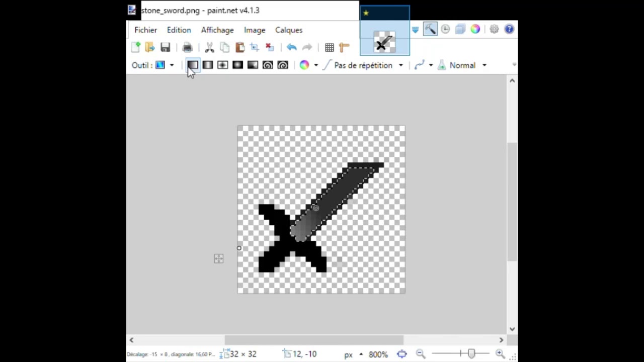
Task: Paste from the clipboard
Action: (x=240, y=47)
